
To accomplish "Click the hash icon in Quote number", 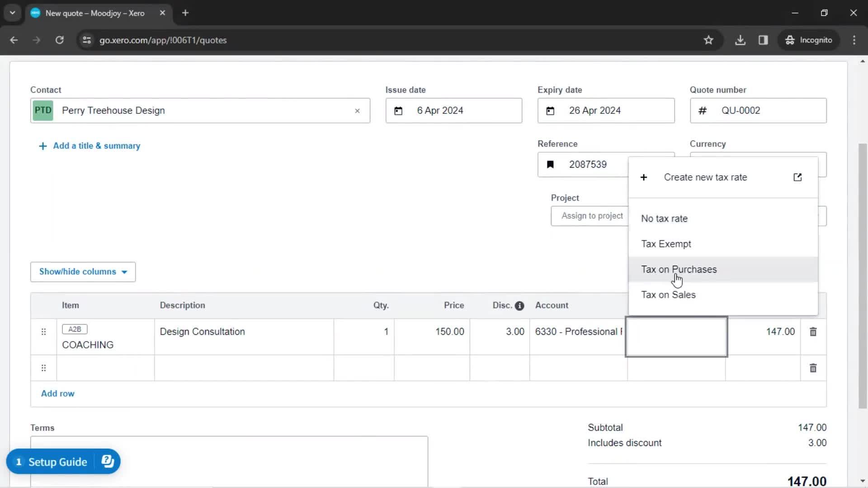I will click(x=703, y=111).
